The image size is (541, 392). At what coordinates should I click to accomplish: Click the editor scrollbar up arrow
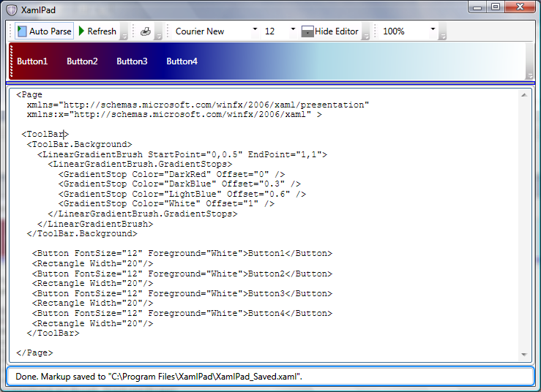tap(524, 95)
